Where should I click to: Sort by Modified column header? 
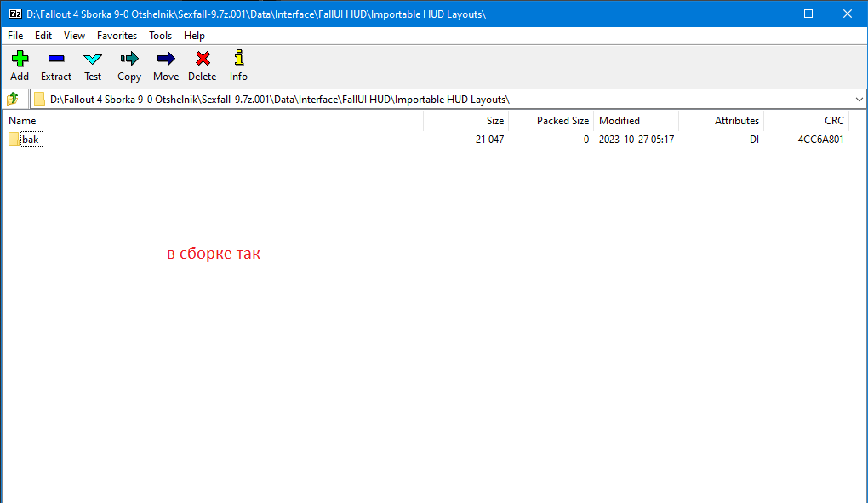[620, 121]
